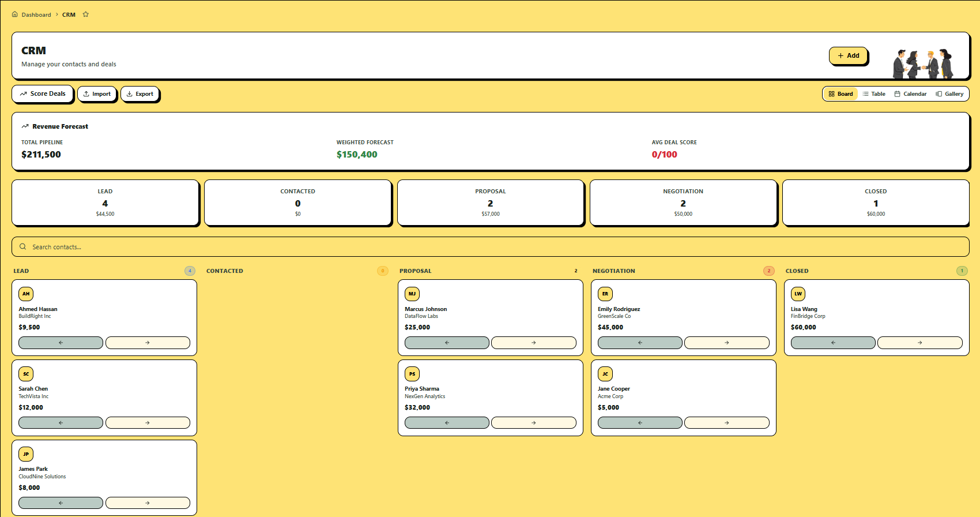Advance Lisa Wang card to next stage
Viewport: 980px width, 517px height.
920,343
